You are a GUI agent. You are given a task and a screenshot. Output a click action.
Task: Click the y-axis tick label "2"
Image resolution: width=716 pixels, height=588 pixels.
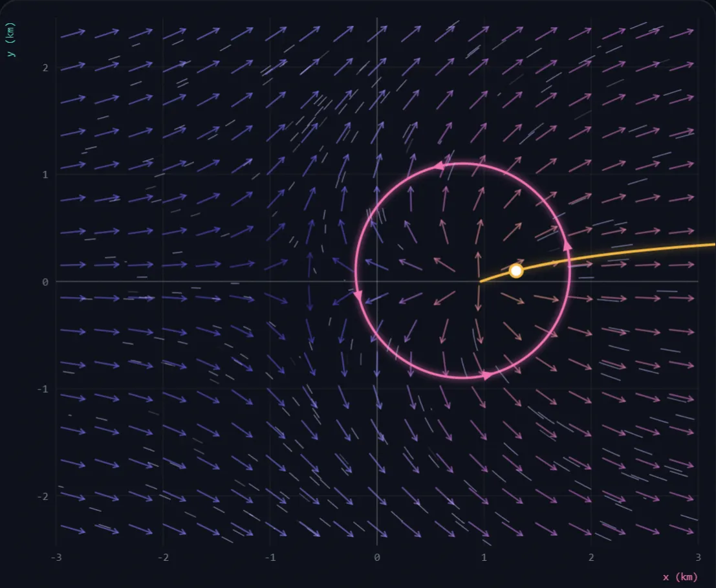tap(45, 68)
